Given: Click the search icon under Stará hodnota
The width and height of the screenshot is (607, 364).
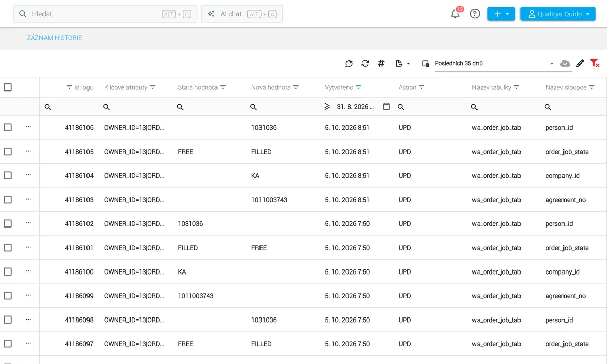Looking at the screenshot, I should [x=180, y=107].
